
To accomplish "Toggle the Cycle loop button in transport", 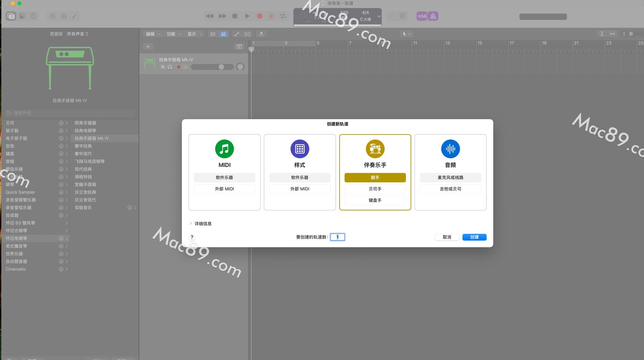I will pyautogui.click(x=283, y=16).
